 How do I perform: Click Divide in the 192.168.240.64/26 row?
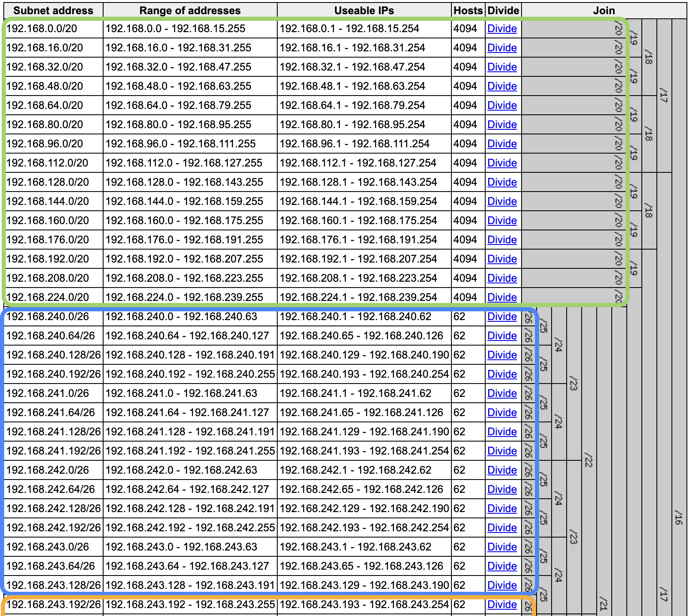[502, 336]
